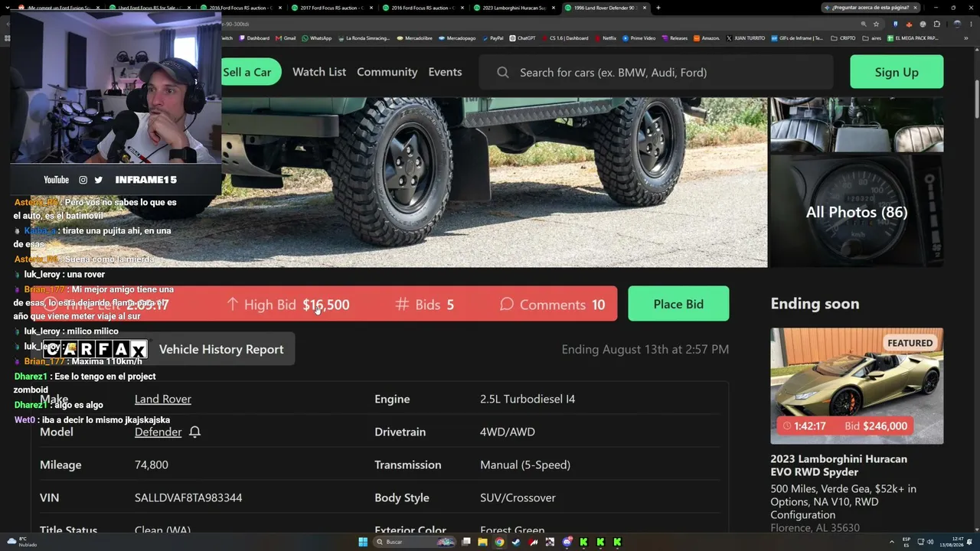Click the Manual (5-Speed) transmission value
The image size is (980, 551).
(525, 465)
